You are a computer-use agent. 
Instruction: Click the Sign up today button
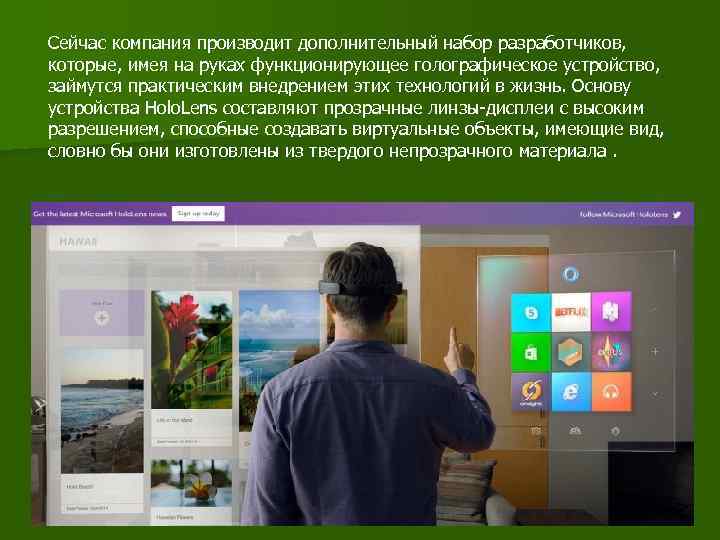click(x=198, y=214)
